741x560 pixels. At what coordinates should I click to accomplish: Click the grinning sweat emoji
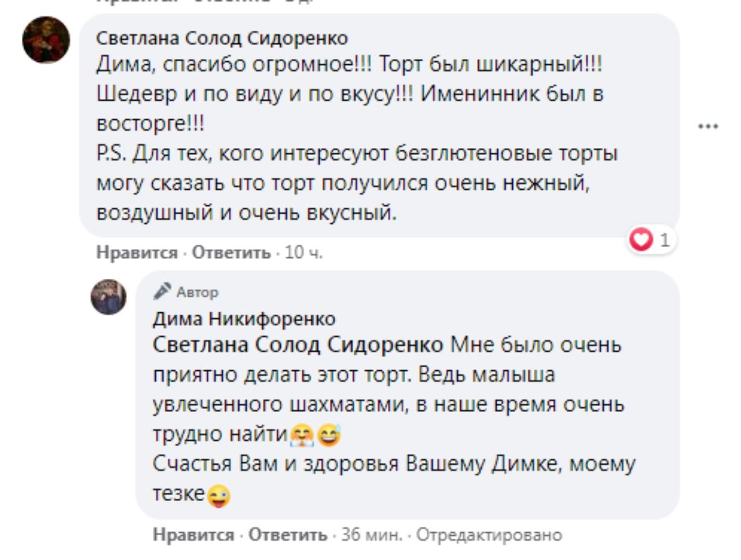coord(328,435)
